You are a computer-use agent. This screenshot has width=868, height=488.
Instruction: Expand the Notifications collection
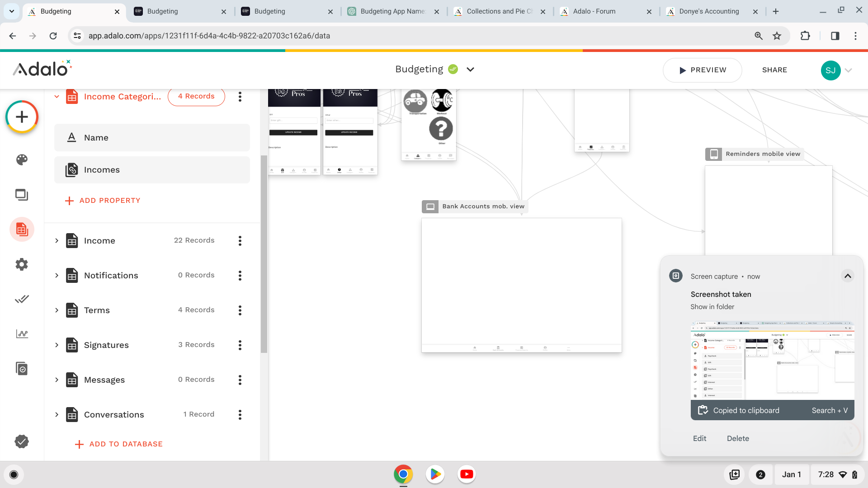pos(57,276)
